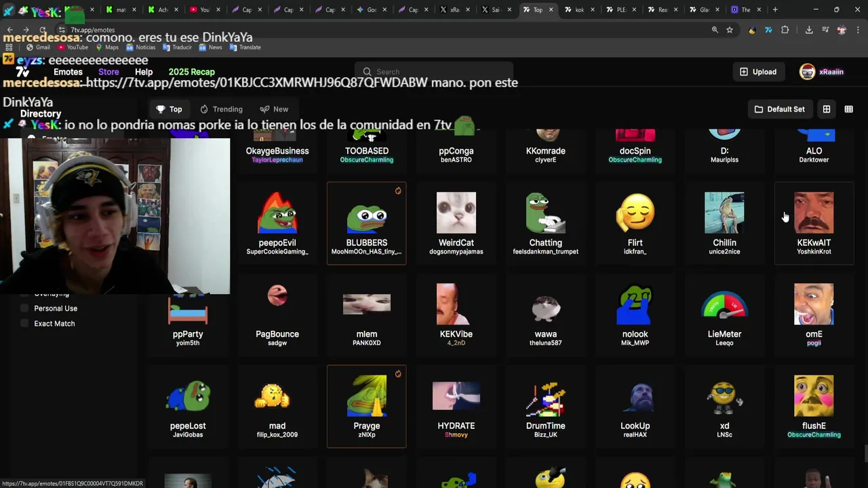The image size is (868, 488).
Task: Open the Store nav item
Action: tap(108, 72)
